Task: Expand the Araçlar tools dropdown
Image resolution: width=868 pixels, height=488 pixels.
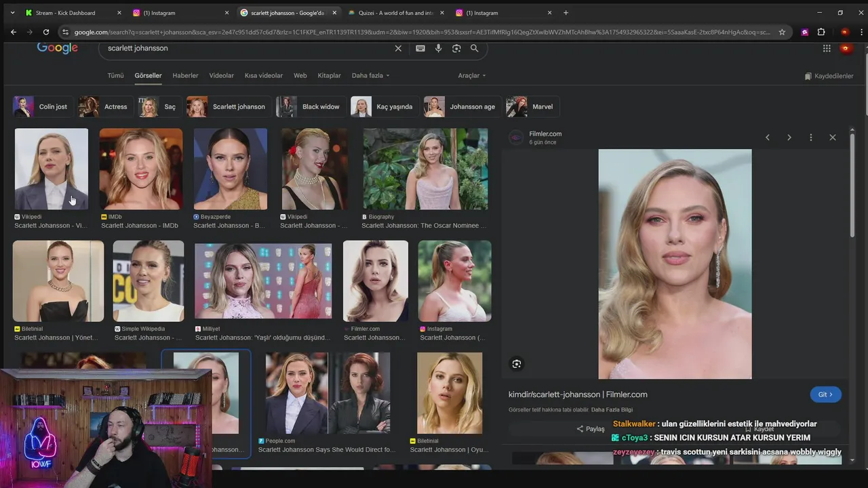Action: 472,76
